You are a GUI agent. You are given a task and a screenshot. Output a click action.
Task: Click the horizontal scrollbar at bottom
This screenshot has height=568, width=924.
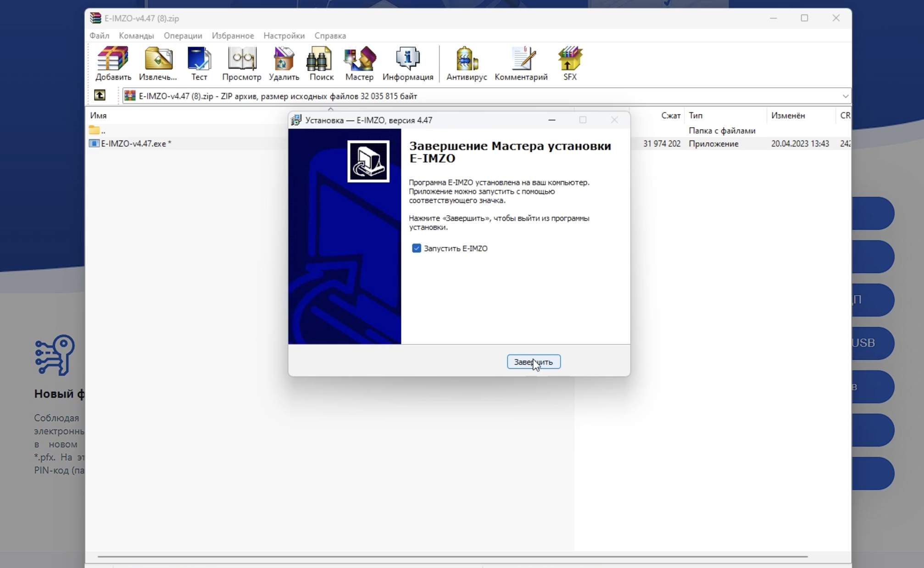tap(452, 557)
